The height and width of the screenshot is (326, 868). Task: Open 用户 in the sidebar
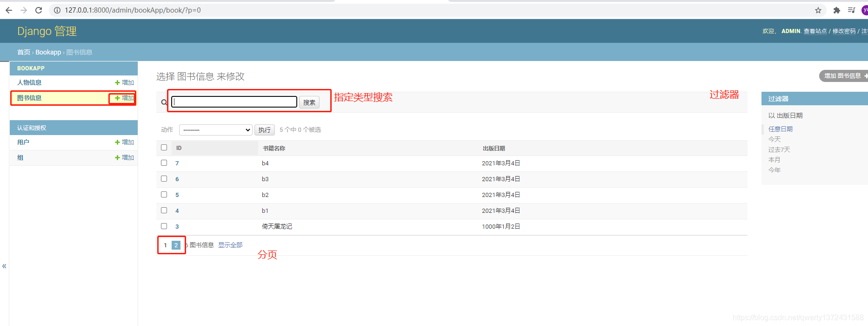(x=23, y=142)
